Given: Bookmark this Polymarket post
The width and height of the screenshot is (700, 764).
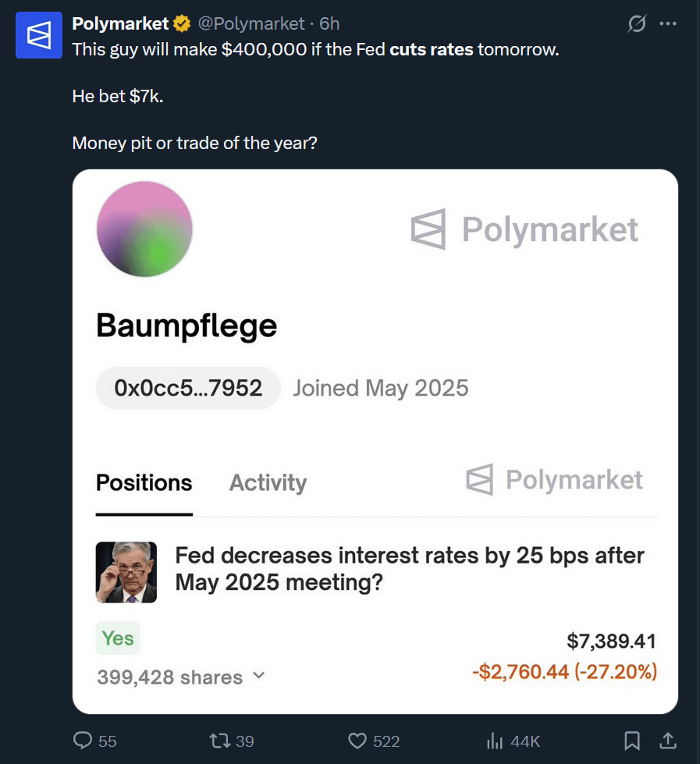Looking at the screenshot, I should coord(633,741).
